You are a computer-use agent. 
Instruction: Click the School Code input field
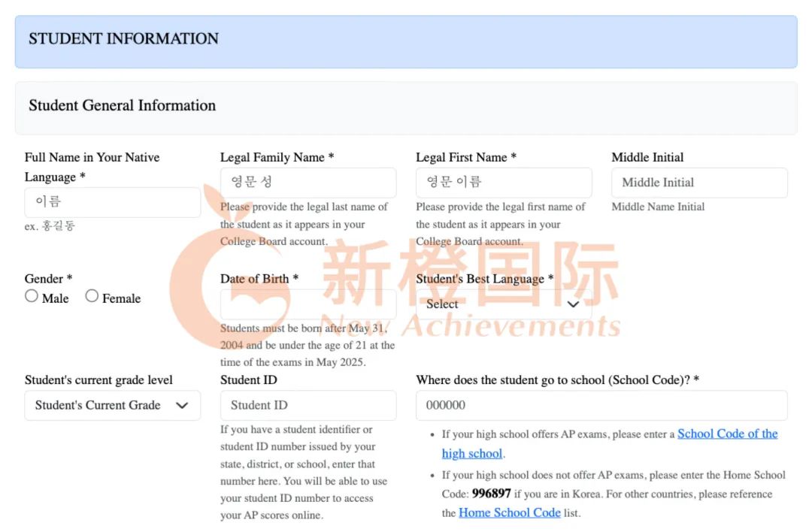pyautogui.click(x=601, y=405)
